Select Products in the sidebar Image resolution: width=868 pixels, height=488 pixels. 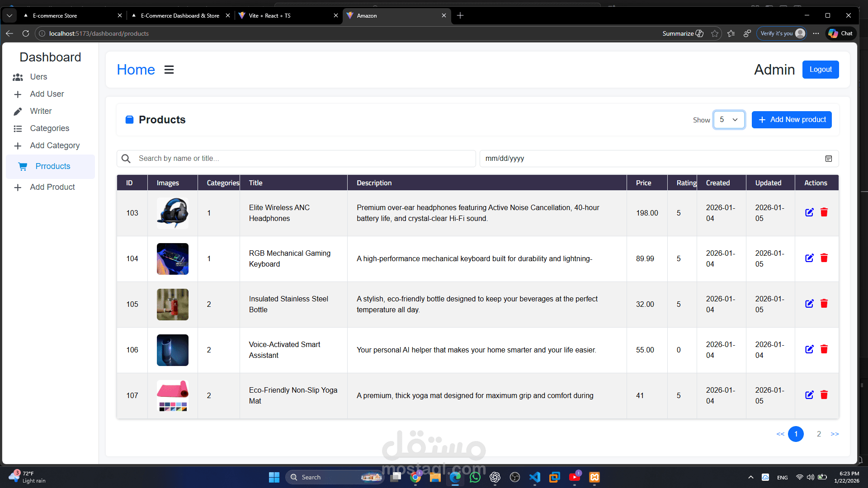point(50,166)
